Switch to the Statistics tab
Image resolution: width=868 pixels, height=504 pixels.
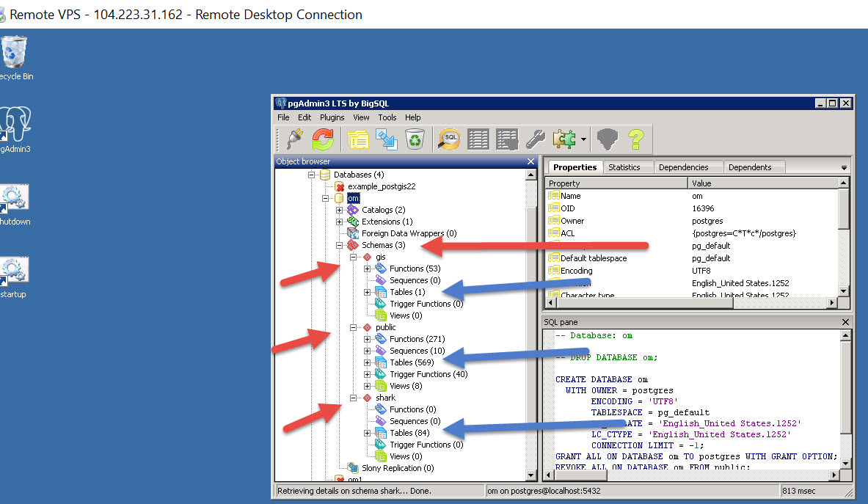[x=624, y=167]
